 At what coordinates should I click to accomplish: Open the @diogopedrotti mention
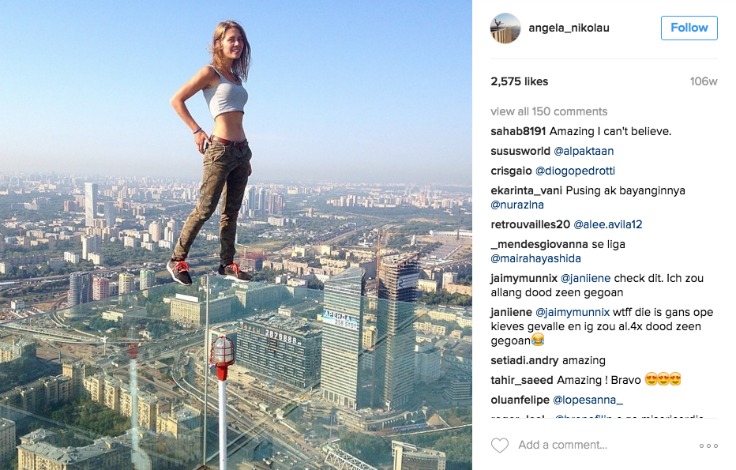[575, 171]
